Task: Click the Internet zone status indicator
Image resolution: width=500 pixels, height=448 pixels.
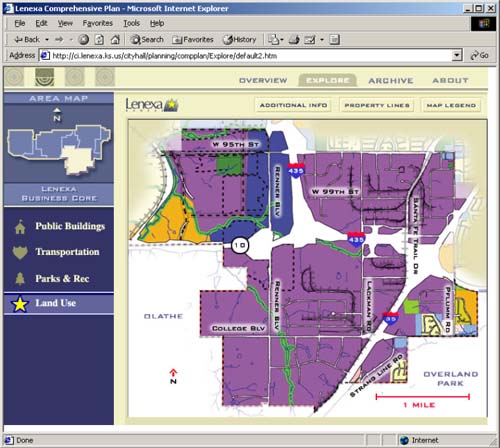Action: [x=419, y=440]
